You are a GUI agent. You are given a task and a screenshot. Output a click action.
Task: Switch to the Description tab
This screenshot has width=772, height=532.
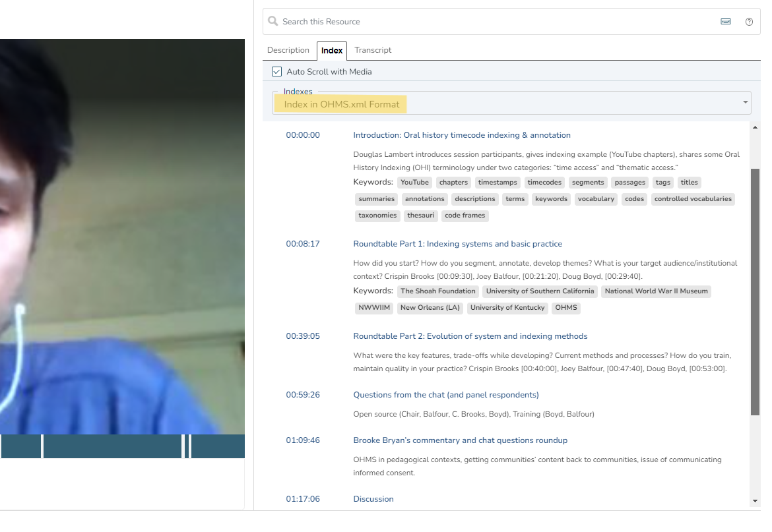tap(288, 50)
